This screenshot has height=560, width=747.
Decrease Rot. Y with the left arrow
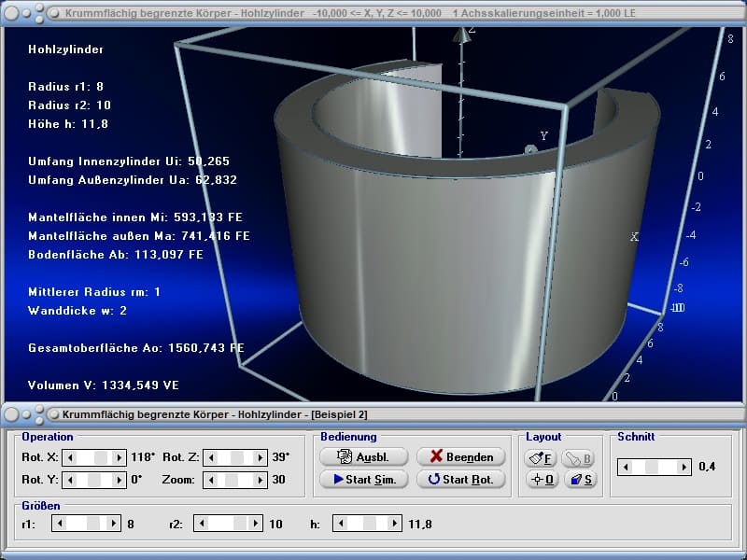pyautogui.click(x=70, y=480)
